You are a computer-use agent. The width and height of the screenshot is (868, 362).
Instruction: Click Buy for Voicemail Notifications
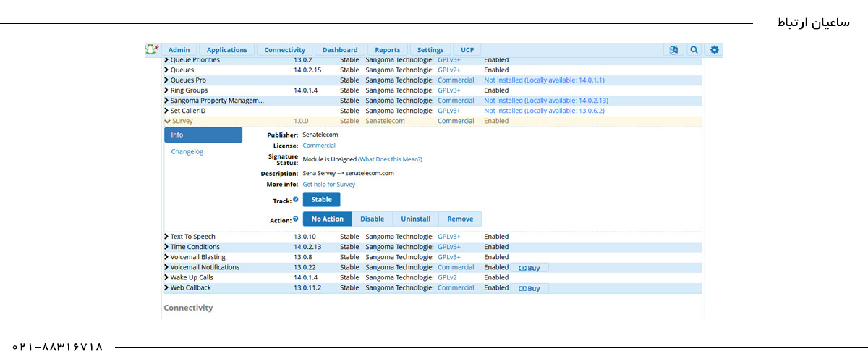pos(530,268)
